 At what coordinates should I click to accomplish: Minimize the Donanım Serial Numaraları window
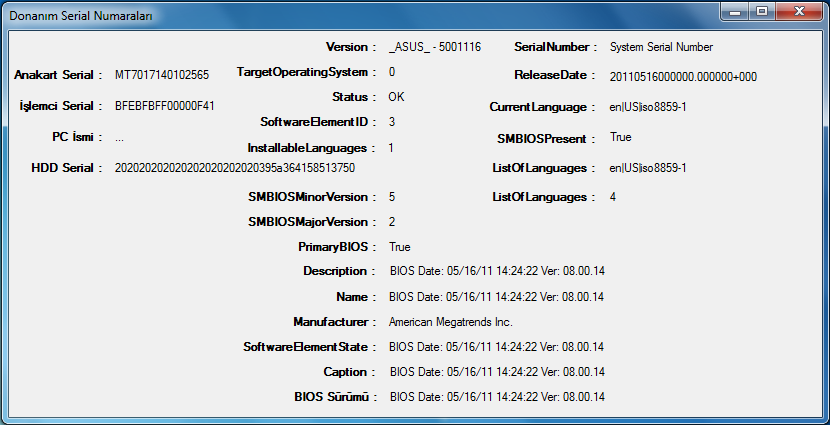pos(735,12)
